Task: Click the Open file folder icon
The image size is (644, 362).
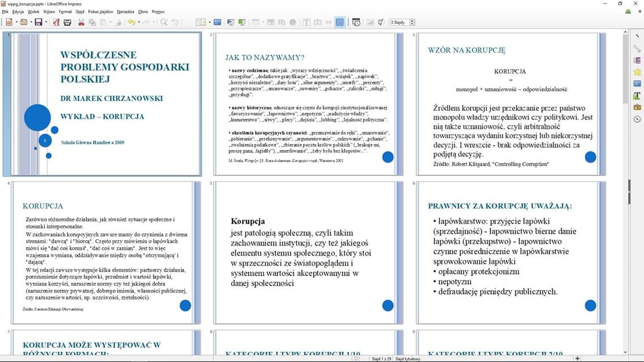Action: click(x=24, y=22)
